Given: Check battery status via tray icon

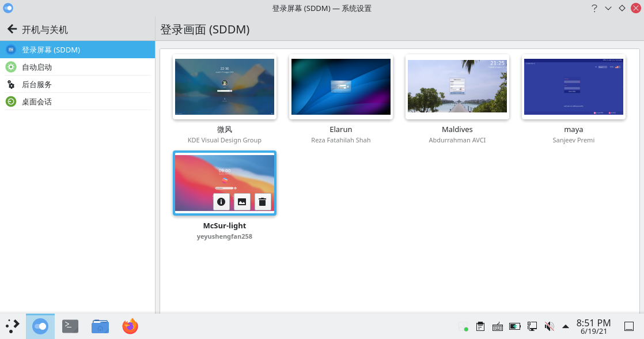Looking at the screenshot, I should coord(515,326).
